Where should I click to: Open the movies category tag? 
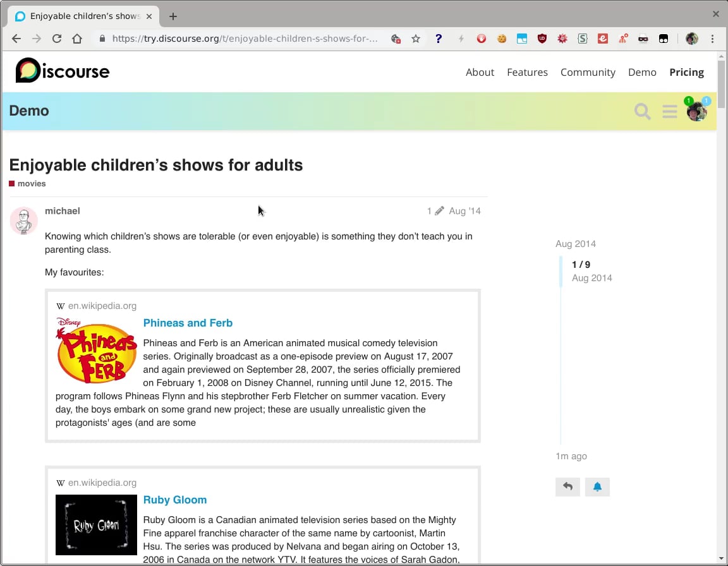pos(27,184)
